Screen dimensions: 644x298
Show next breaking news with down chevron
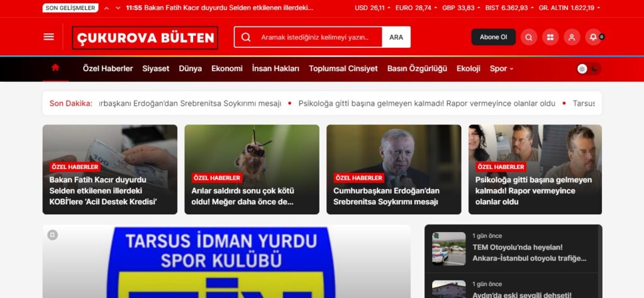coord(118,8)
